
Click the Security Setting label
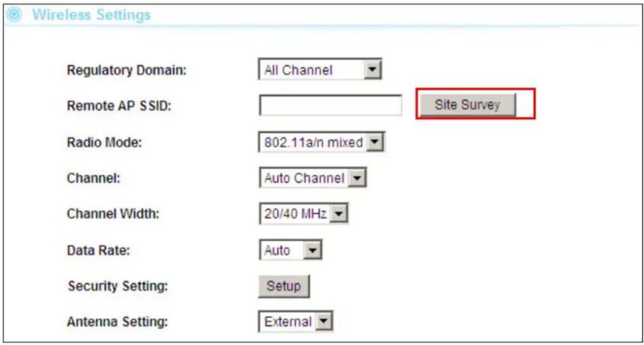coord(117,286)
